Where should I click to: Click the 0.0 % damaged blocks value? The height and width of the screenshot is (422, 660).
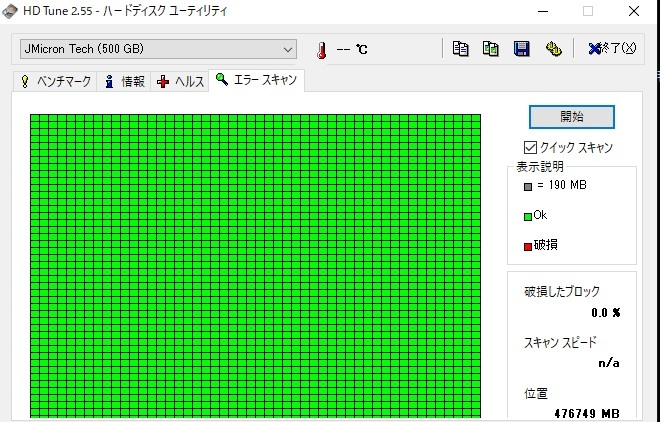[606, 313]
